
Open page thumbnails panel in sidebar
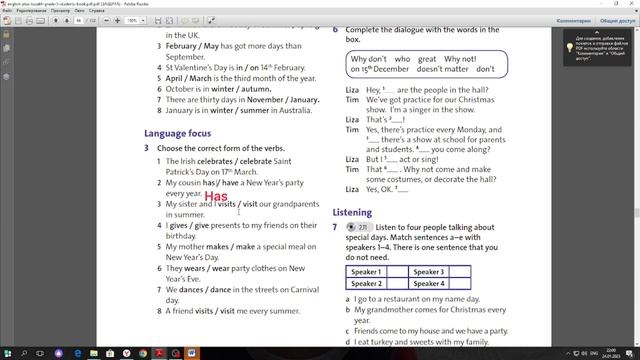pos(7,48)
